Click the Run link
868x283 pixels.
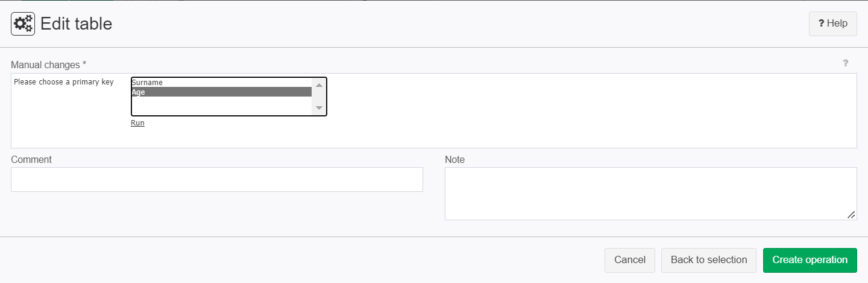coord(137,123)
